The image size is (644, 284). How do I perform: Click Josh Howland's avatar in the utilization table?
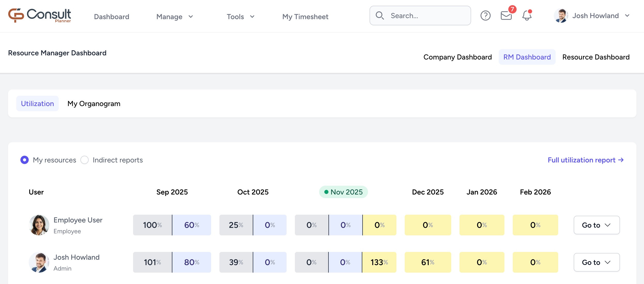tap(39, 262)
